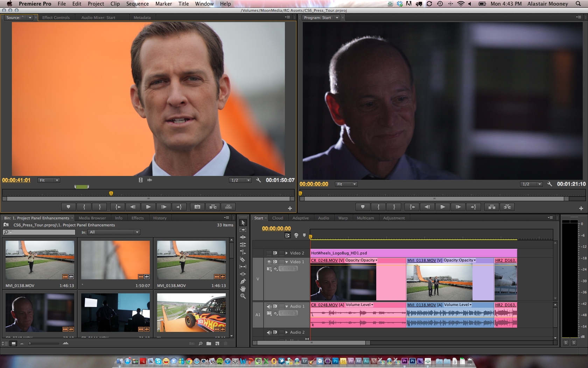The width and height of the screenshot is (588, 368).
Task: Click the Snap magnet icon in timeline
Action: 287,236
